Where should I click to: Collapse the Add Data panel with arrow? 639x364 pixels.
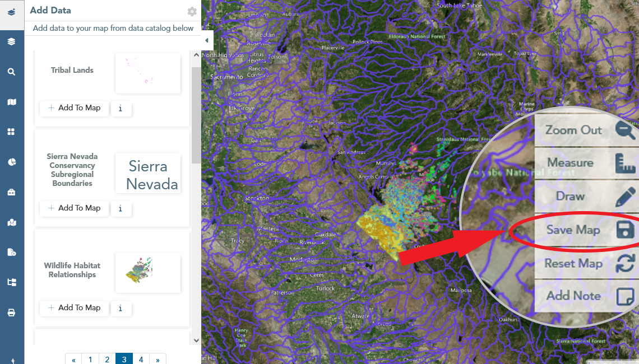tap(207, 40)
